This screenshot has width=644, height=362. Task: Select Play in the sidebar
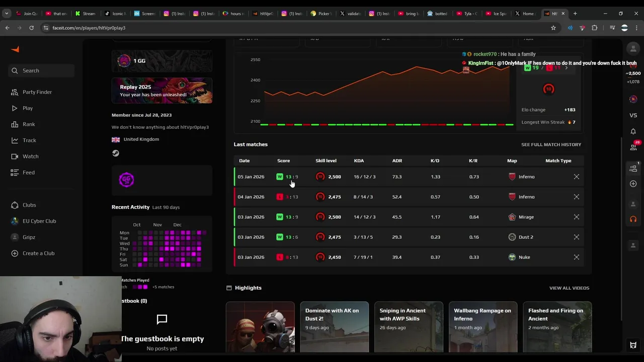pyautogui.click(x=22, y=108)
